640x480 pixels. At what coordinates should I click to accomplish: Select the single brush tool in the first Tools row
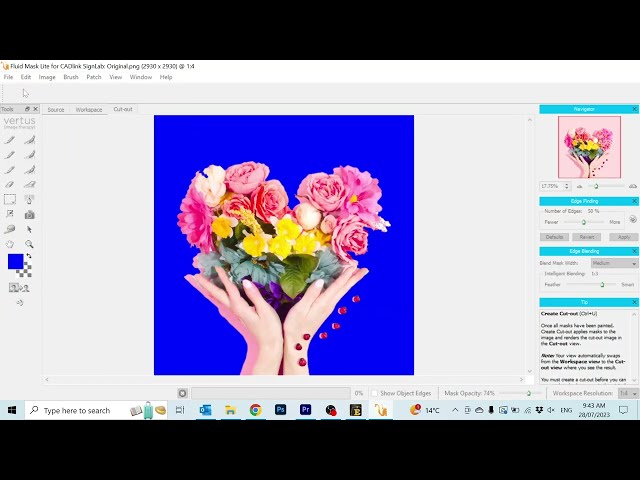[x=10, y=140]
